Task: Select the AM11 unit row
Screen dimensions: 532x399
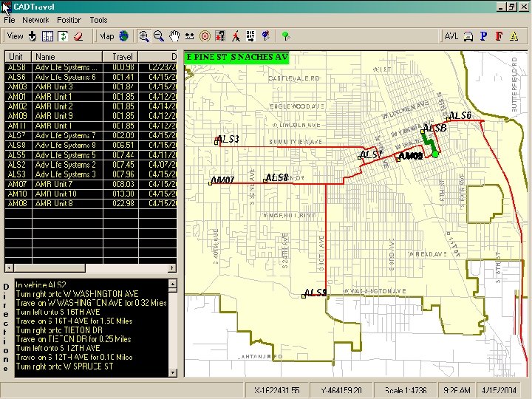Action: pos(91,126)
